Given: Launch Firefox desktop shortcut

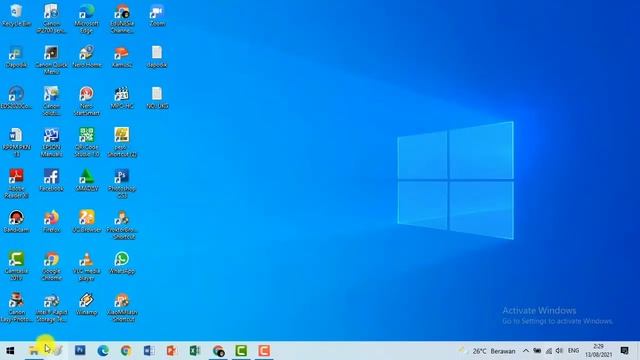Looking at the screenshot, I should [x=51, y=221].
